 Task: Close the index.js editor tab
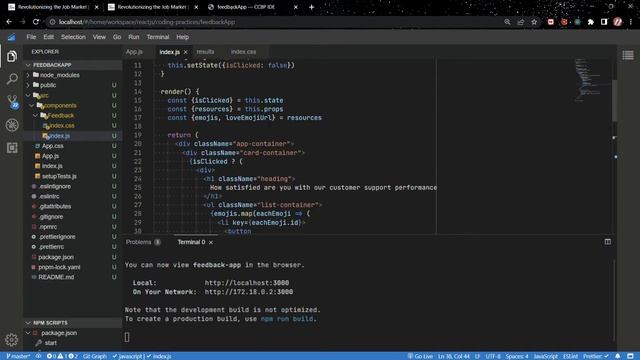(x=185, y=52)
